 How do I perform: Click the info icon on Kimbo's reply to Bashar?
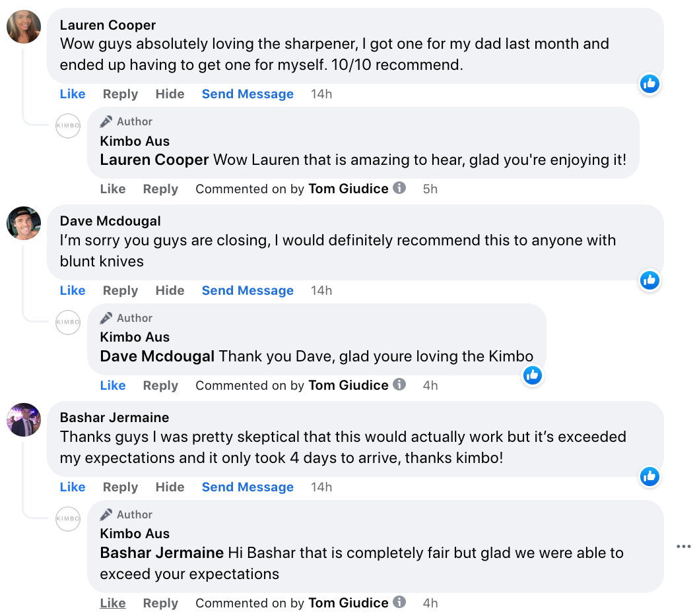point(399,602)
